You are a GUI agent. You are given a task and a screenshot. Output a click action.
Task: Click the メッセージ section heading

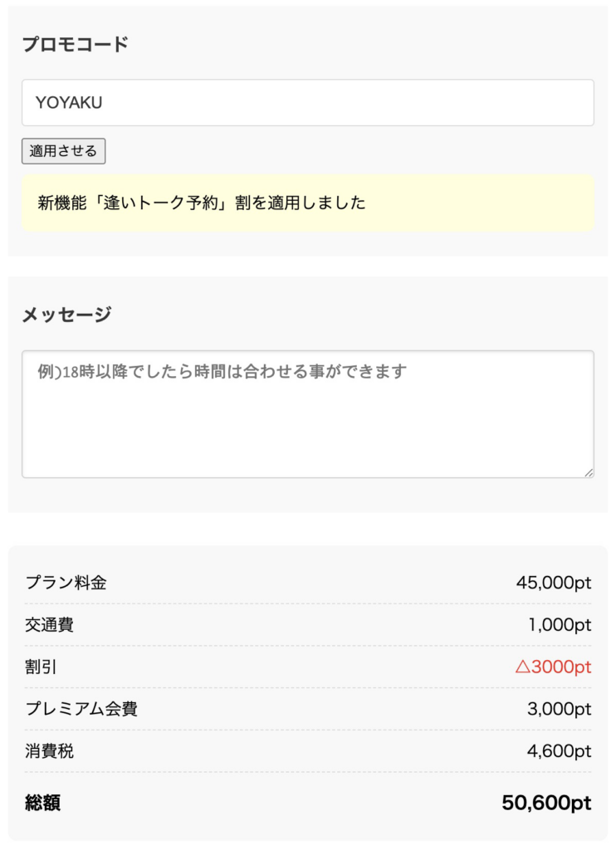coord(66,315)
